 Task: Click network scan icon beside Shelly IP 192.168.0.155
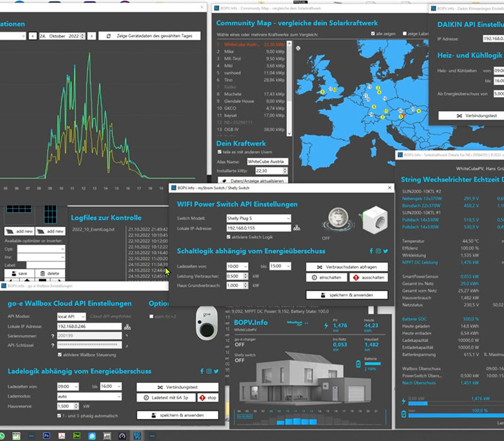[x=297, y=228]
